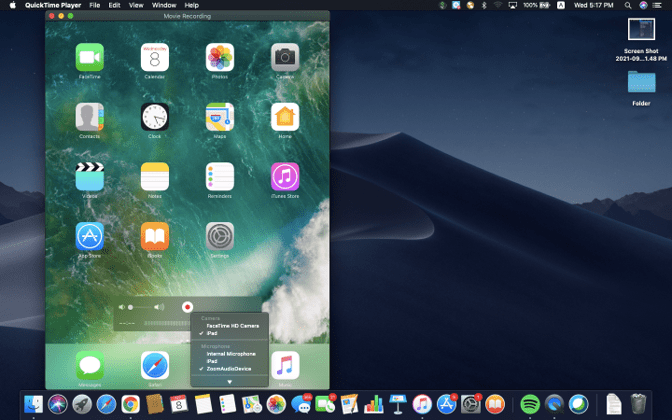The image size is (672, 420).
Task: Open the QuickTime Player menu
Action: point(53,5)
